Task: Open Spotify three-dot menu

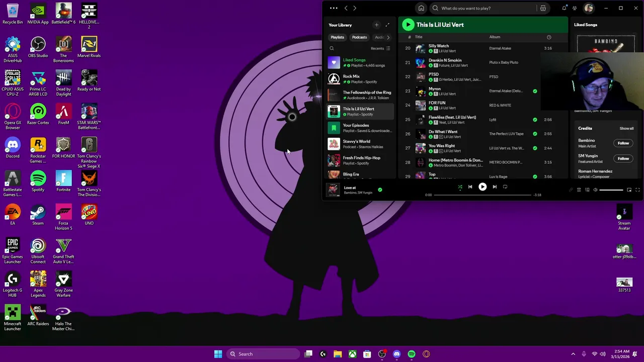Action: click(x=334, y=8)
